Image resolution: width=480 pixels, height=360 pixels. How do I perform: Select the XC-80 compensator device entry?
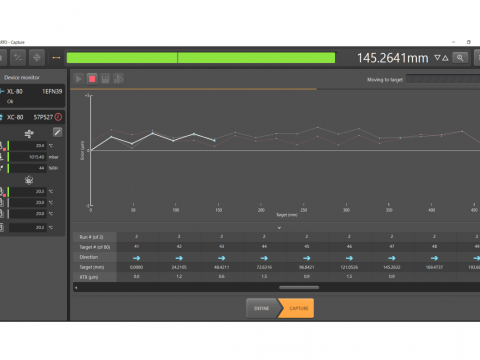[x=32, y=117]
